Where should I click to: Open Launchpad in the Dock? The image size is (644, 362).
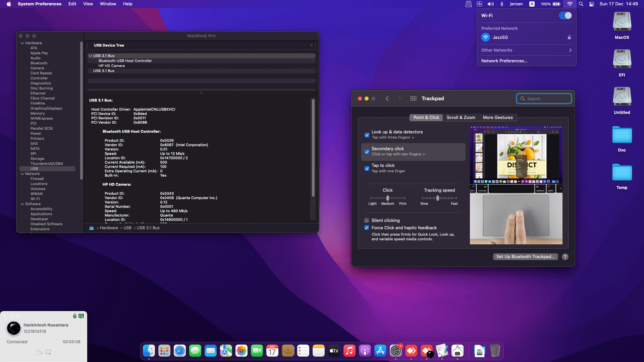pyautogui.click(x=164, y=351)
